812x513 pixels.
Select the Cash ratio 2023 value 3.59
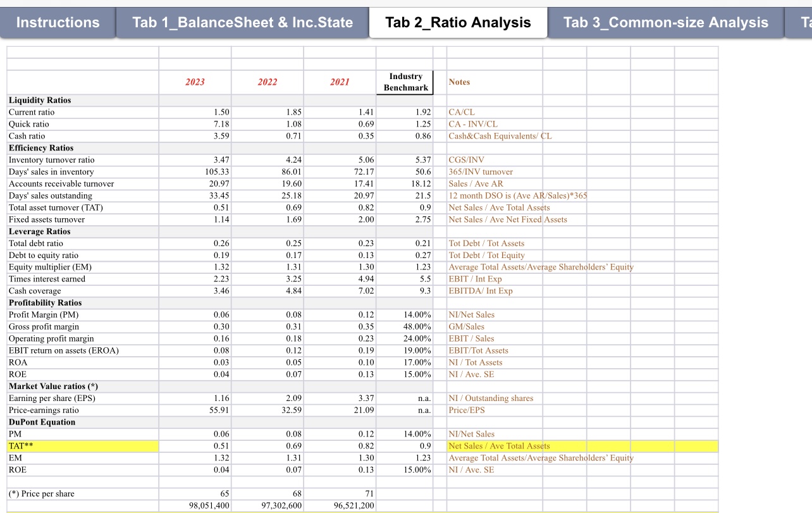pyautogui.click(x=195, y=136)
